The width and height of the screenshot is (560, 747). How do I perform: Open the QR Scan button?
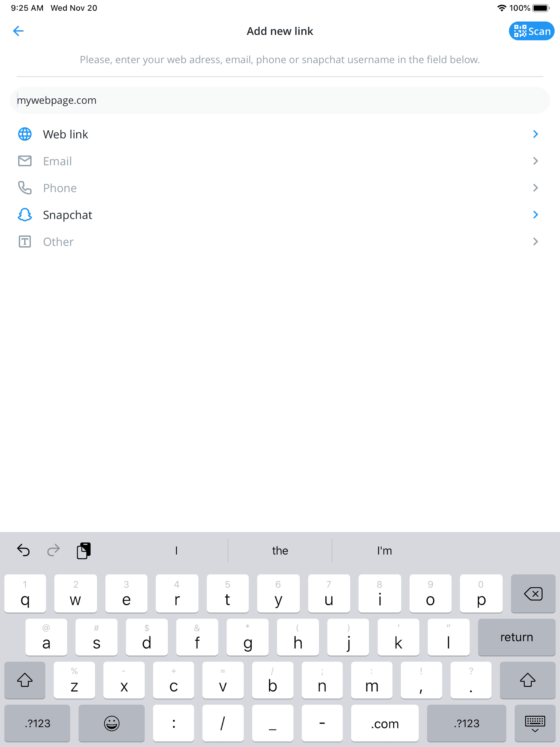[531, 31]
